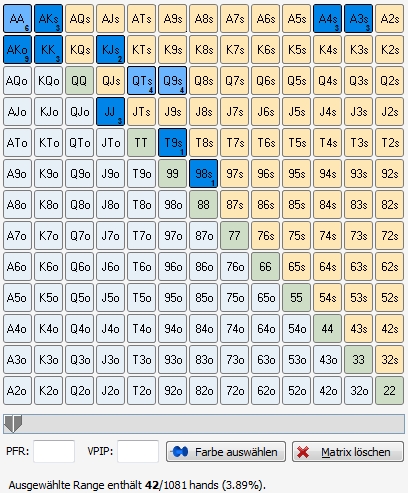Select the 22 pocket pair cell

(x=390, y=391)
